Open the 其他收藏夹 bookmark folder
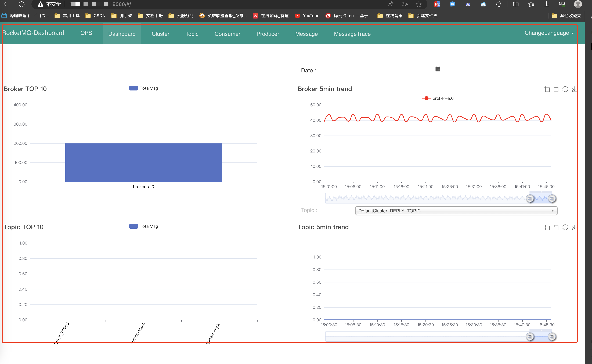The image size is (592, 364). click(x=566, y=16)
